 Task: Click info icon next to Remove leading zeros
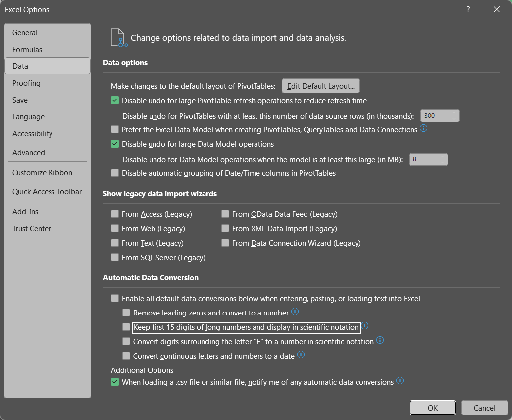point(295,311)
